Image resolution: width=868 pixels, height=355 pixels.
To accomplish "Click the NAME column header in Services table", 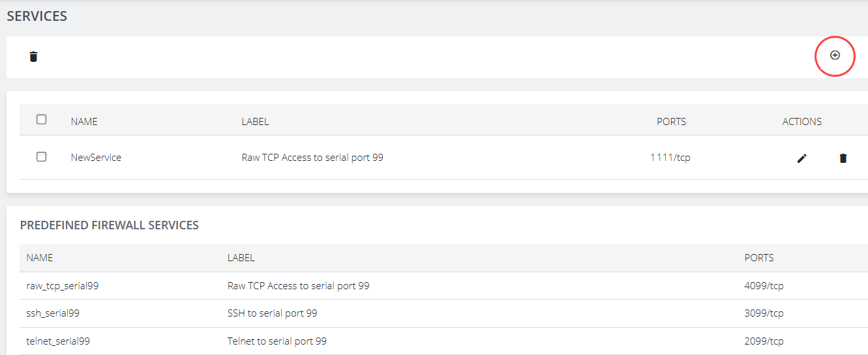I will [x=84, y=122].
